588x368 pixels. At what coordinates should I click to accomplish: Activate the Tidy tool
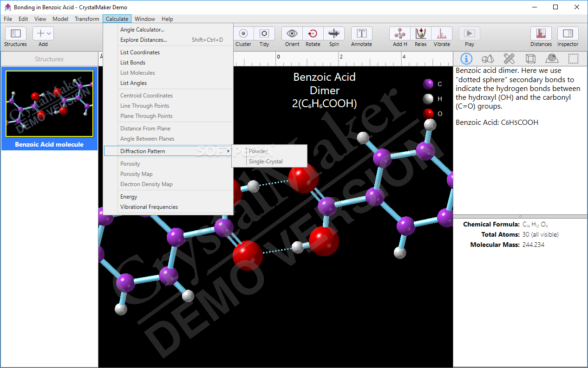point(264,34)
